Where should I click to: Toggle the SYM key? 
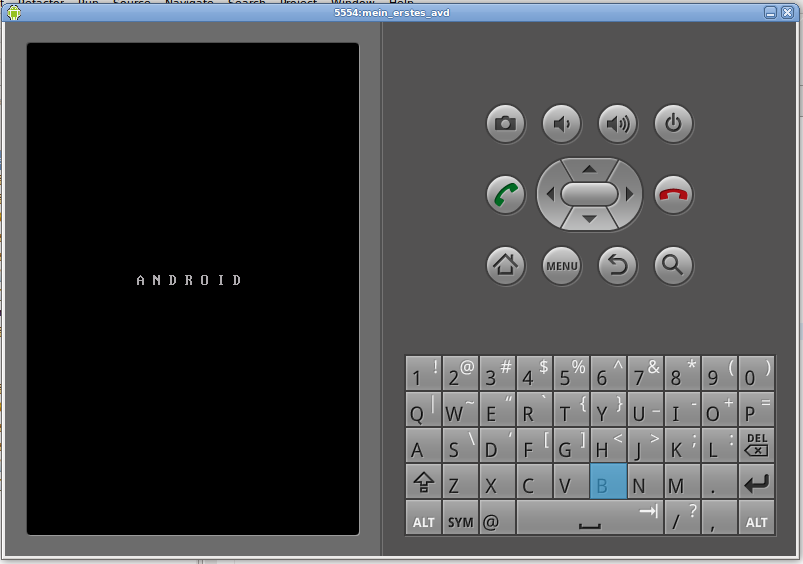pyautogui.click(x=460, y=520)
